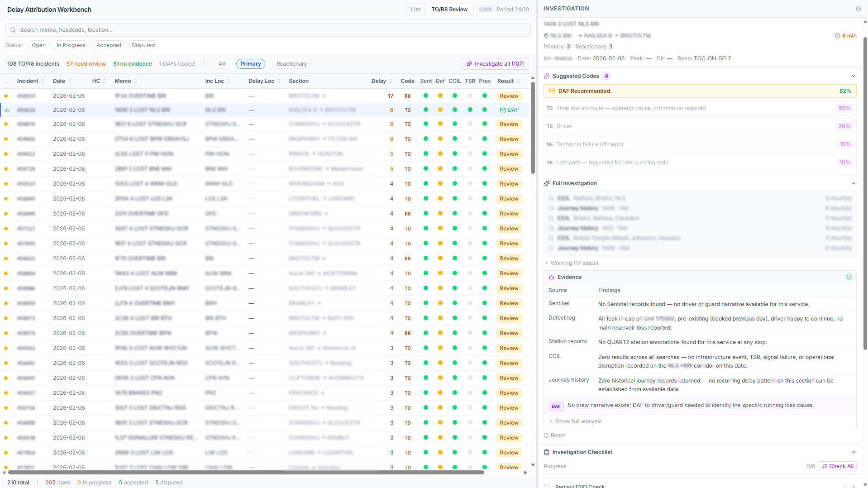Toggle the Open status filter
Image resolution: width=868 pixels, height=488 pixels.
tap(38, 45)
